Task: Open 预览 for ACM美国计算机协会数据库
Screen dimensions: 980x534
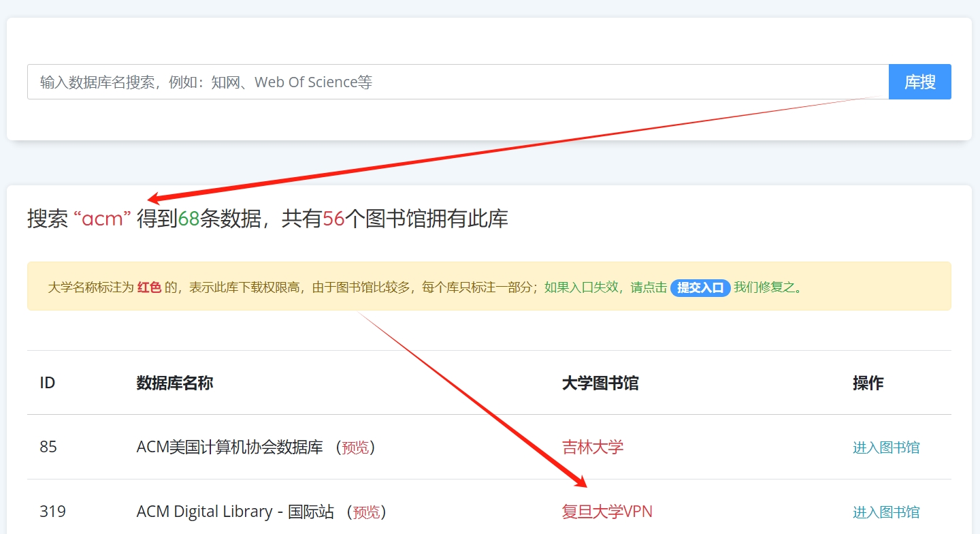Action: (x=355, y=447)
